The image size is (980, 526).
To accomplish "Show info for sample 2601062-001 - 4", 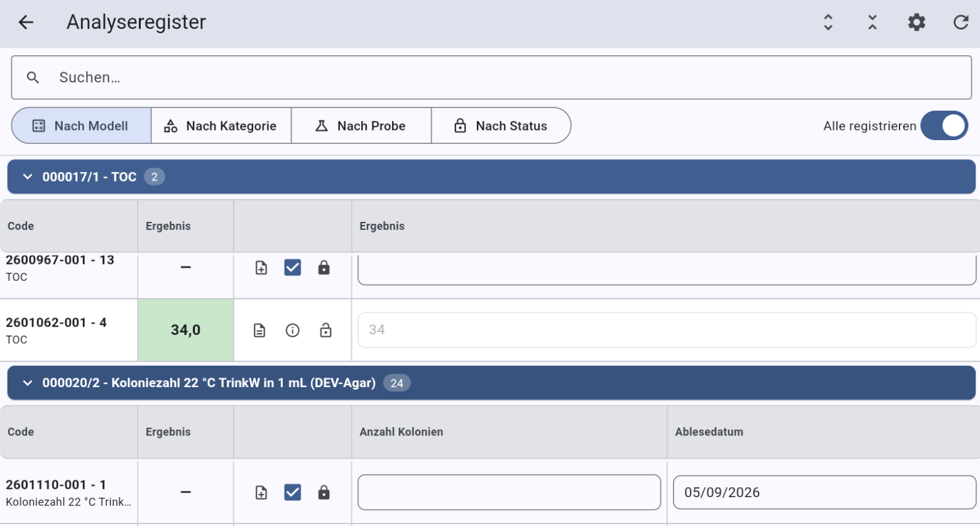I will click(x=293, y=330).
